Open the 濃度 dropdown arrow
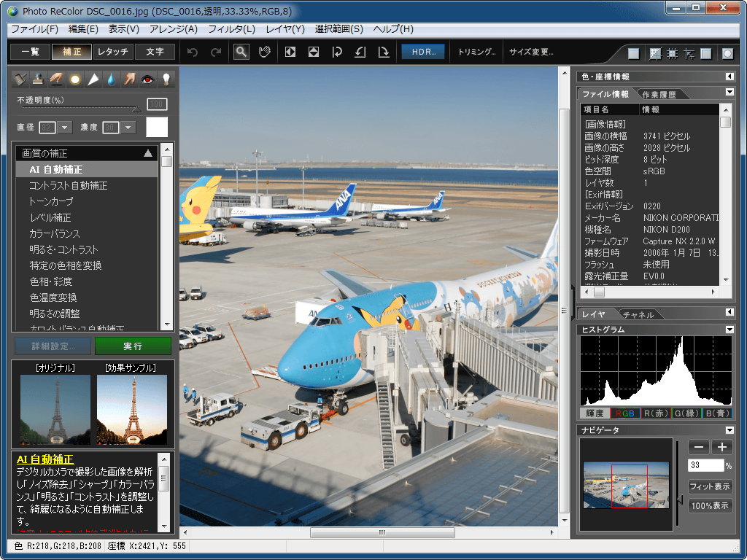747x560 pixels. pyautogui.click(x=128, y=128)
